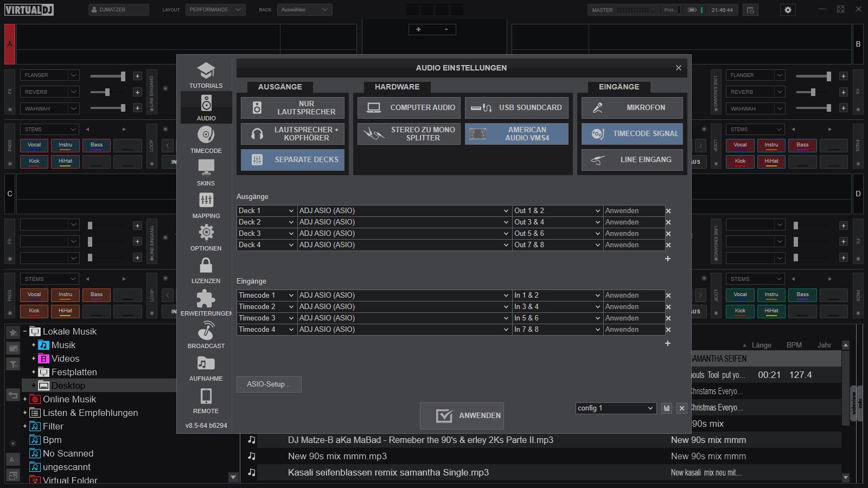The width and height of the screenshot is (868, 488).
Task: Expand the Listen & Empfehlungen node
Action: 25,413
